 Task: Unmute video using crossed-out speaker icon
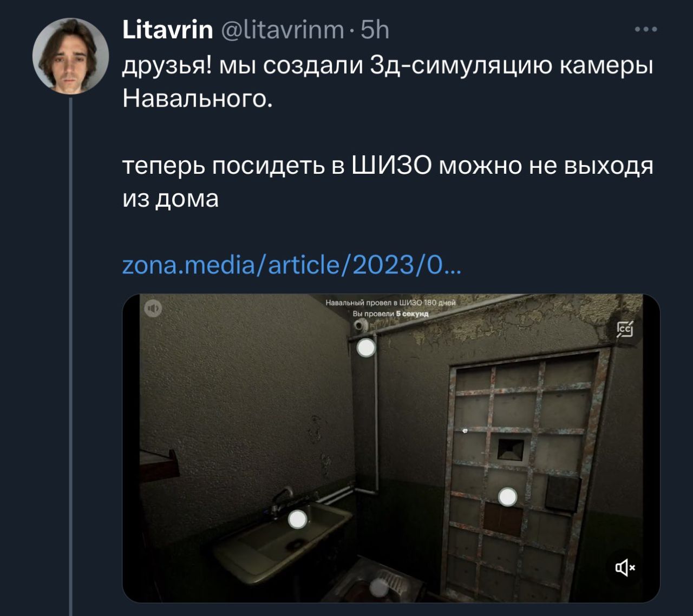point(625,568)
